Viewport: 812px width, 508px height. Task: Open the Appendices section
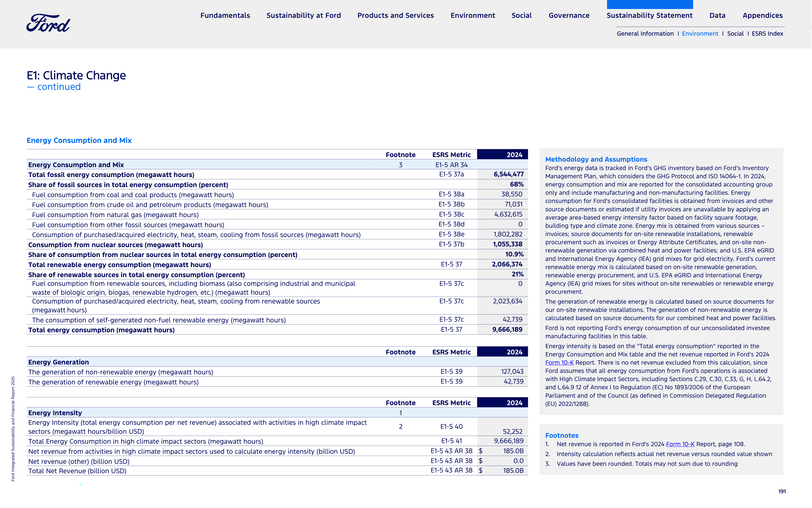[x=763, y=15]
